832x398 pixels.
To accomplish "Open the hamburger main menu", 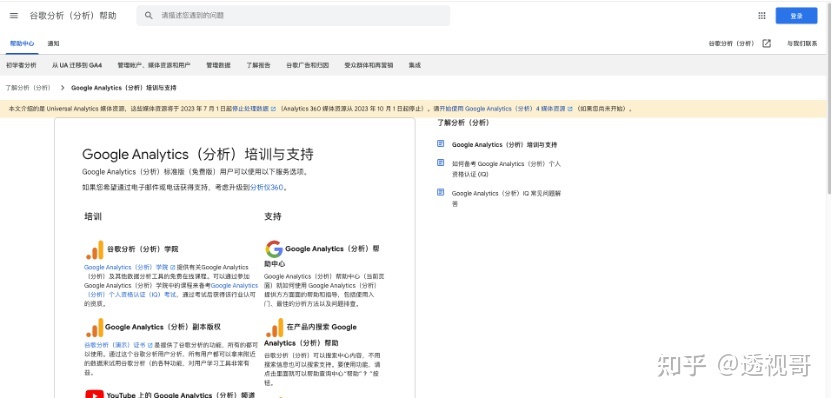I will pos(14,16).
